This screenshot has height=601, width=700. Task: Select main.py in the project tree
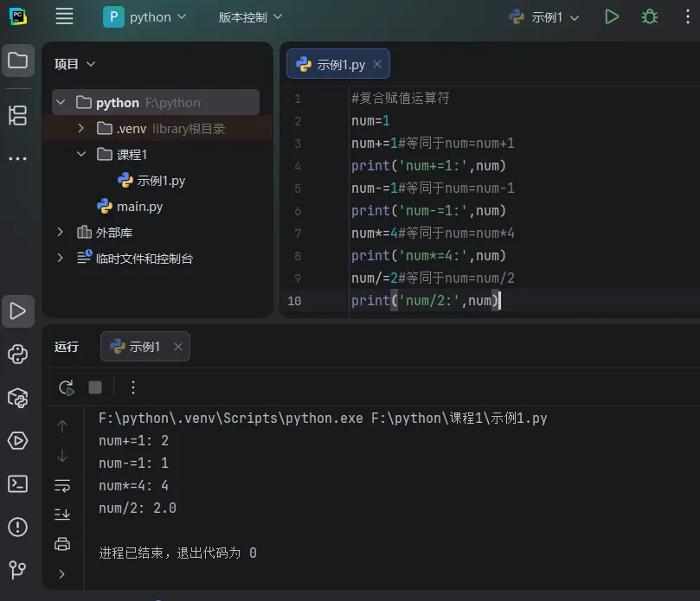[x=130, y=206]
